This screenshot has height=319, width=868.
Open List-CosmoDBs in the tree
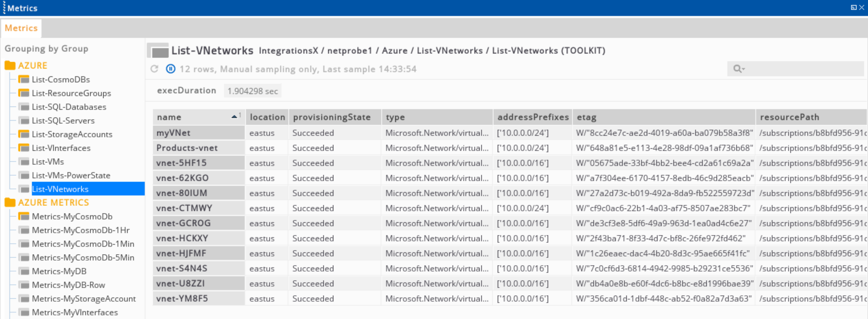tap(61, 79)
